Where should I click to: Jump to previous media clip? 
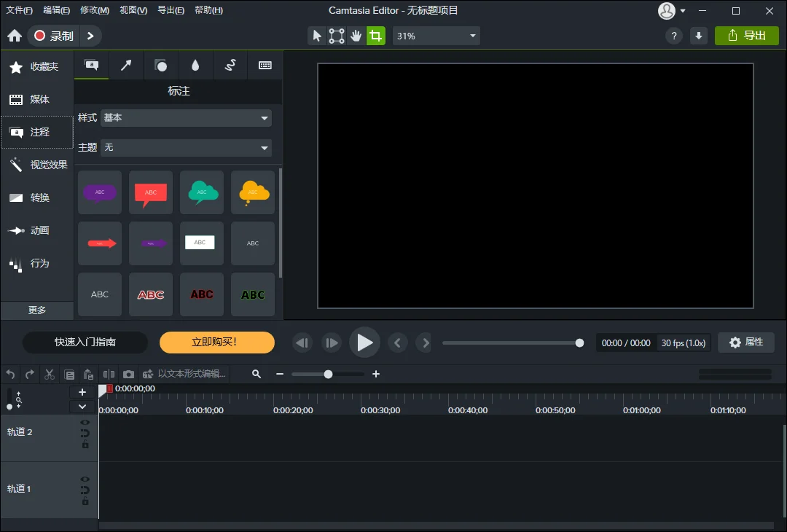point(398,343)
